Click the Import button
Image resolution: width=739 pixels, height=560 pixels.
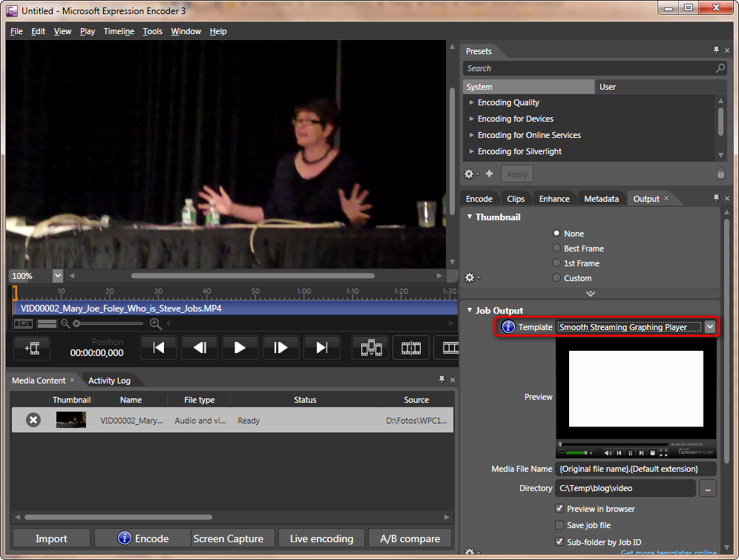click(x=51, y=538)
